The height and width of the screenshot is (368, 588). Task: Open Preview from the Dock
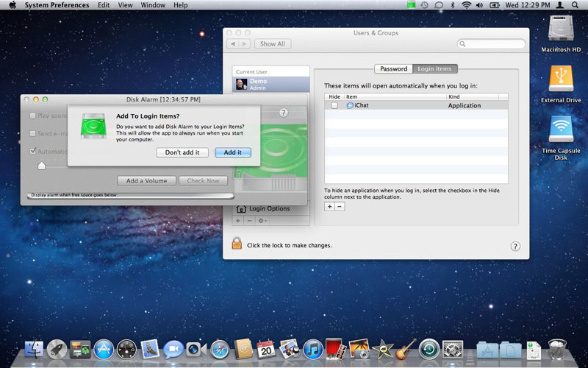click(290, 349)
